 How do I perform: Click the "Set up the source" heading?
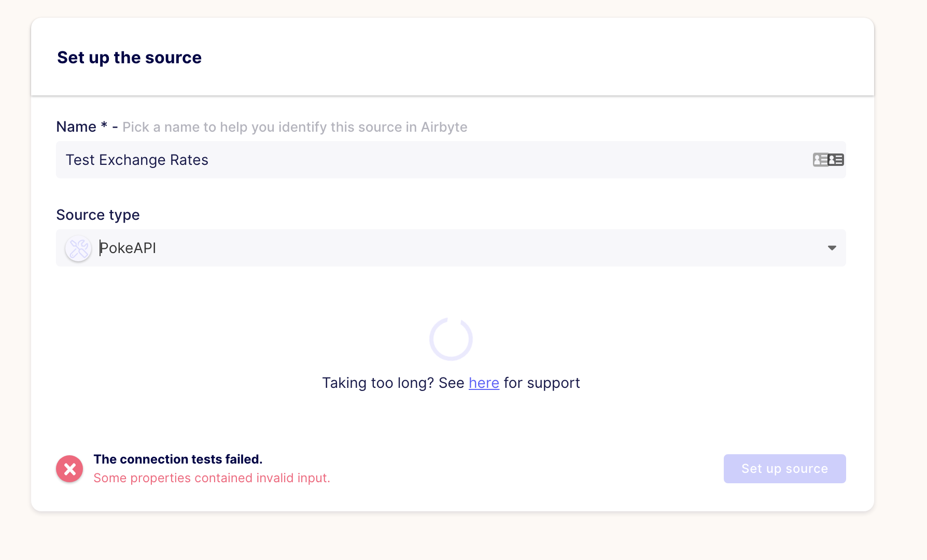[129, 57]
